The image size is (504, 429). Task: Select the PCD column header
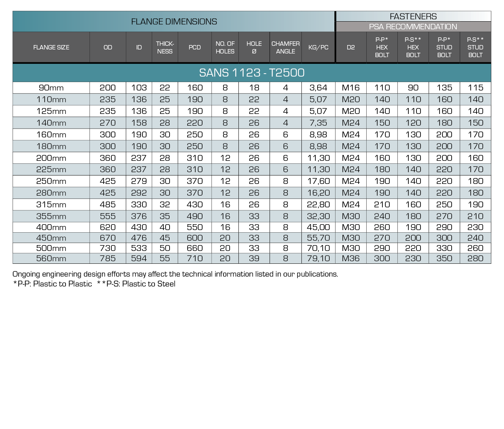tap(194, 47)
